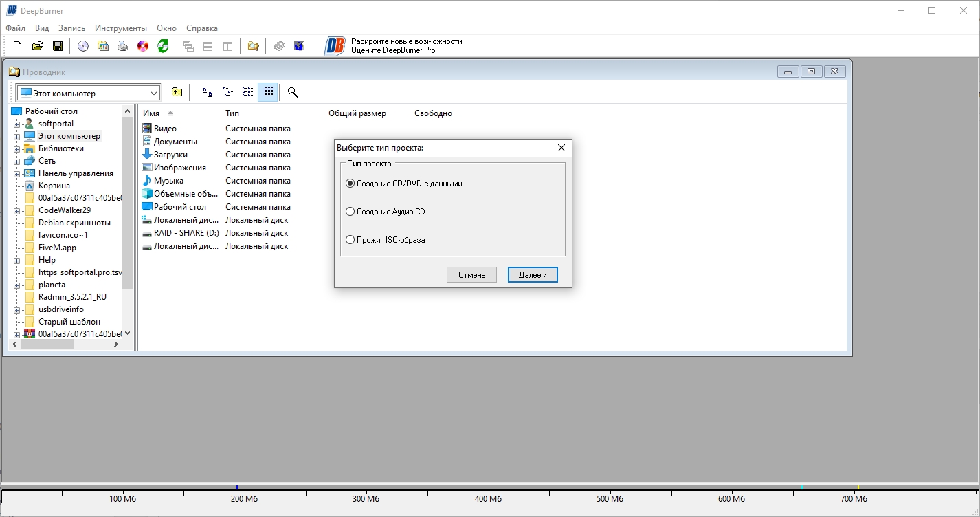Viewport: 980px width, 517px height.
Task: Expand the softportal tree node
Action: click(16, 124)
